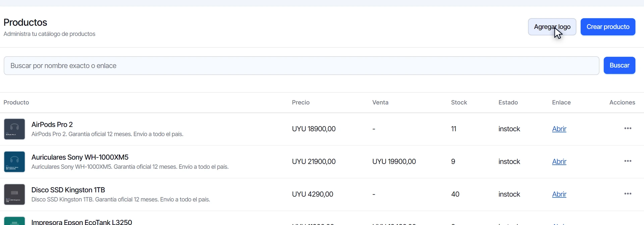
Task: Click the Agregar logo button
Action: (552, 27)
